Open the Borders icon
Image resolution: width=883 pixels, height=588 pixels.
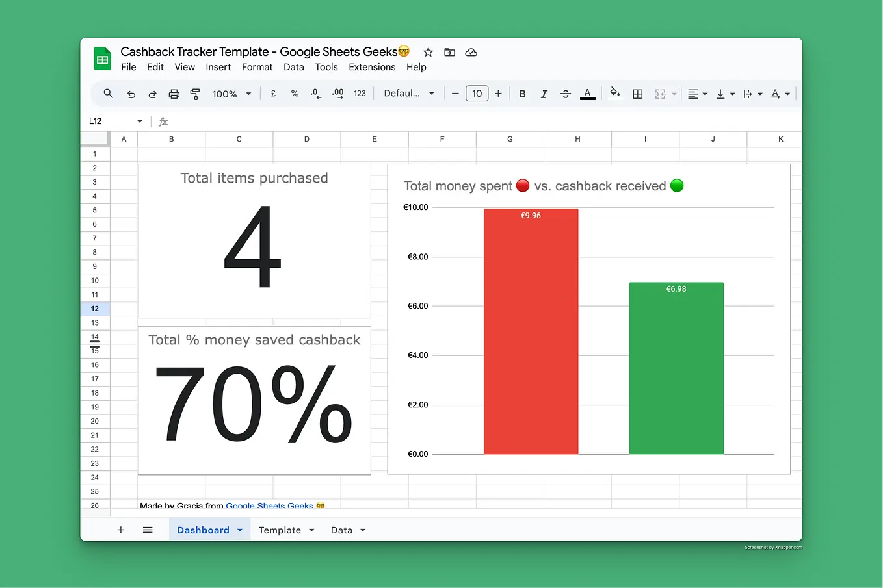pos(637,94)
